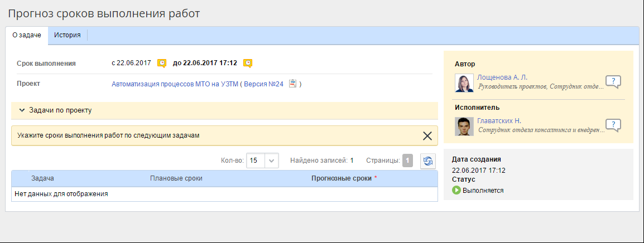The width and height of the screenshot is (644, 243).
Task: Click the Прогнозные сроки column header
Action: click(x=342, y=178)
